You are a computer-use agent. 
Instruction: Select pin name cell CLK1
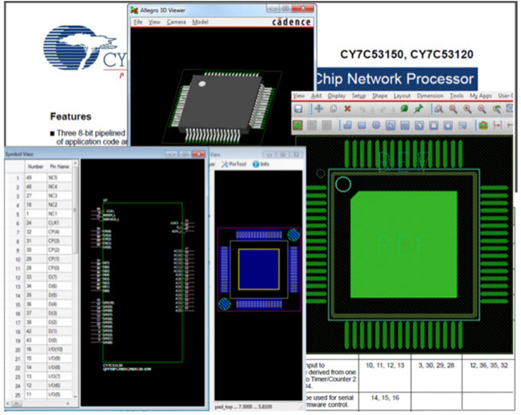[x=59, y=223]
